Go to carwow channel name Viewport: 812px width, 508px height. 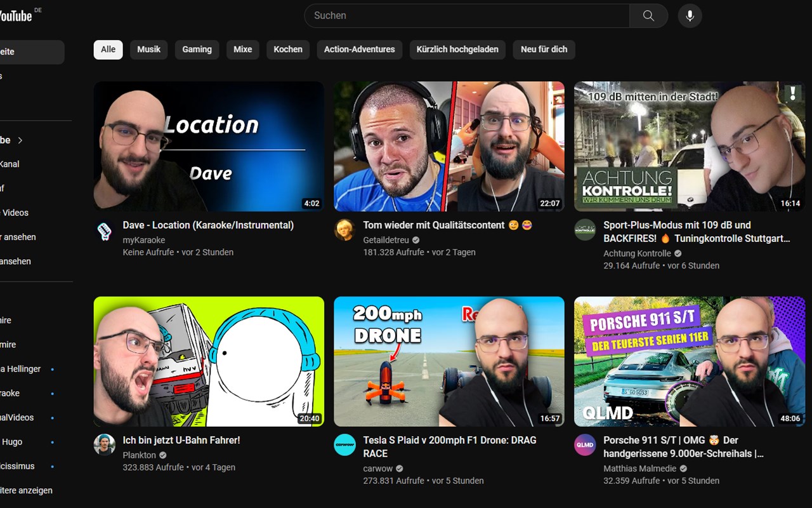point(378,468)
